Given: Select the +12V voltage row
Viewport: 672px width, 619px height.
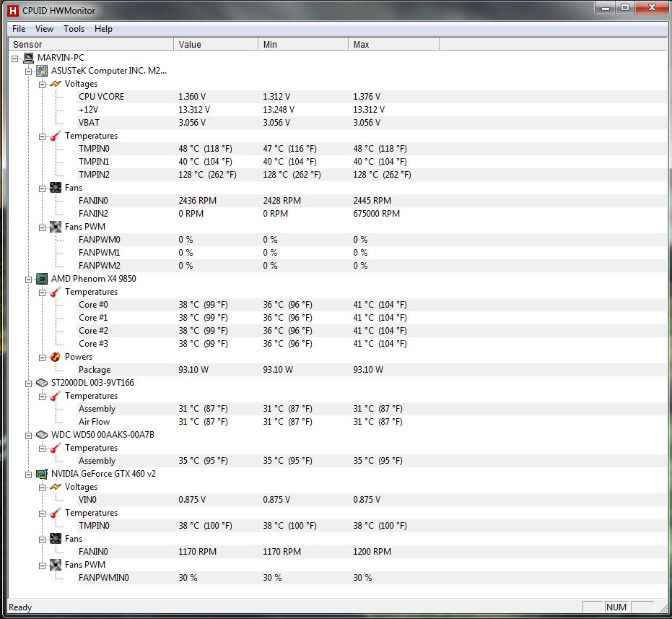Looking at the screenshot, I should pyautogui.click(x=372, y=110).
